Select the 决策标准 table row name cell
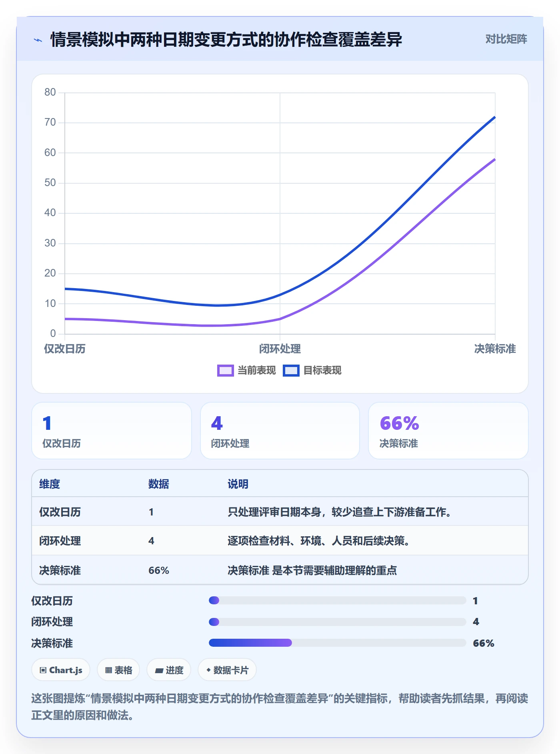The width and height of the screenshot is (560, 754). pos(60,570)
